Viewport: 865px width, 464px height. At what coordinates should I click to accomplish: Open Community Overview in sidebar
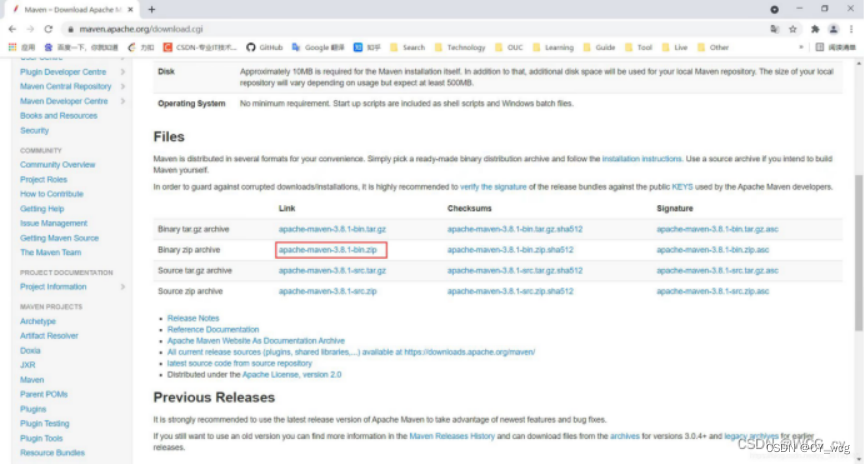tap(57, 165)
